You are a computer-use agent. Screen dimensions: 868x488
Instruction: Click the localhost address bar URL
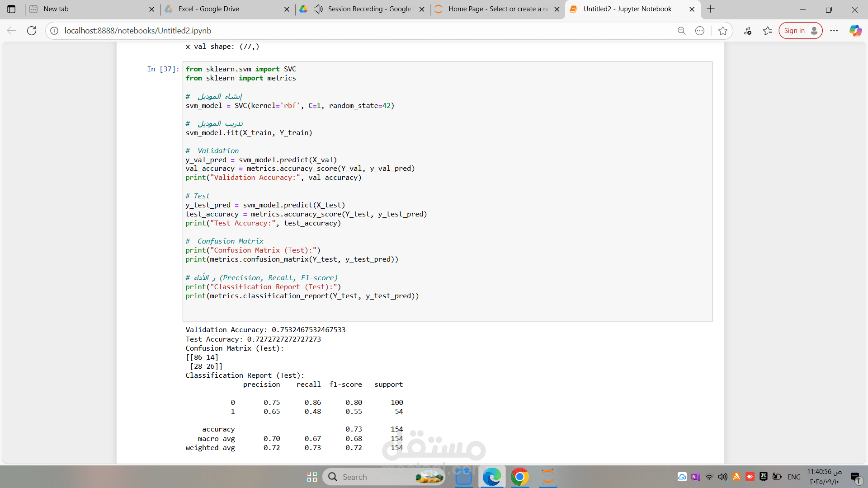click(x=138, y=31)
